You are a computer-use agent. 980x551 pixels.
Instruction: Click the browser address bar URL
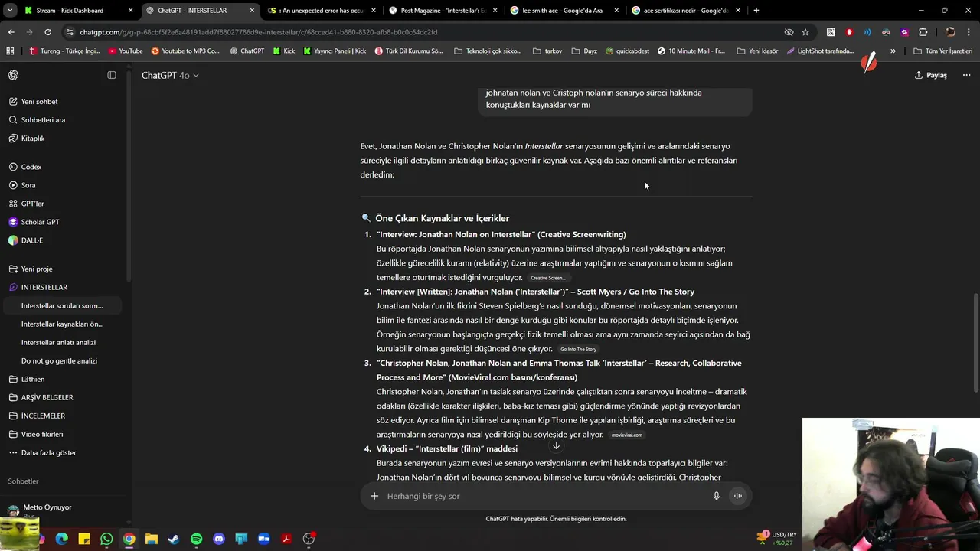point(259,32)
